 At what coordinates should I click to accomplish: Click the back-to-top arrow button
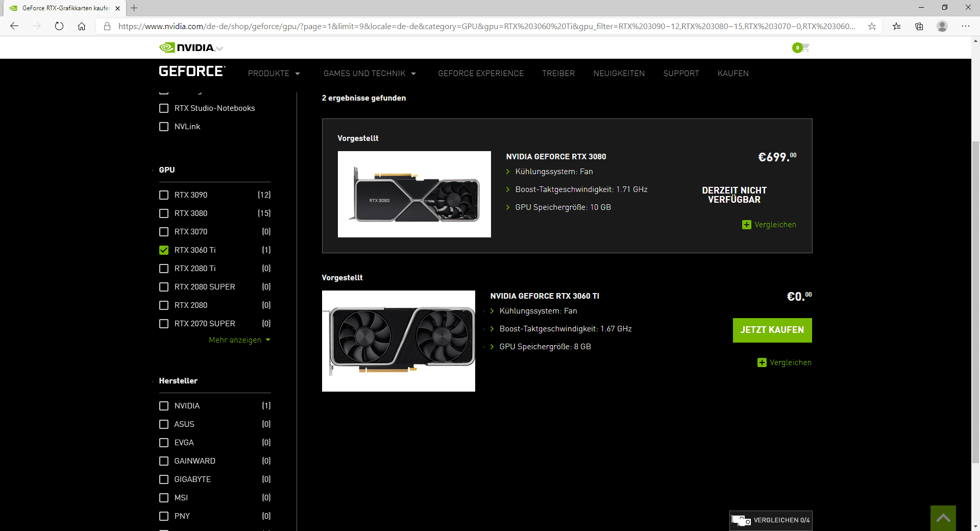point(943,518)
